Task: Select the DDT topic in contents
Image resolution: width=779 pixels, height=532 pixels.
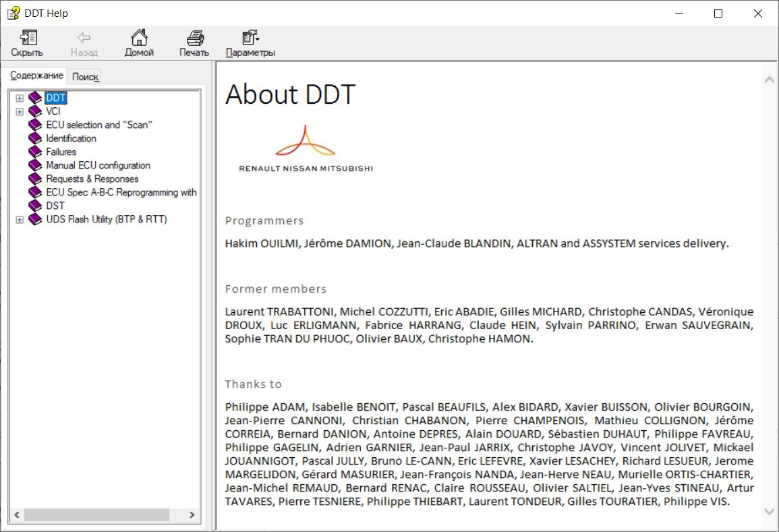Action: pos(55,98)
